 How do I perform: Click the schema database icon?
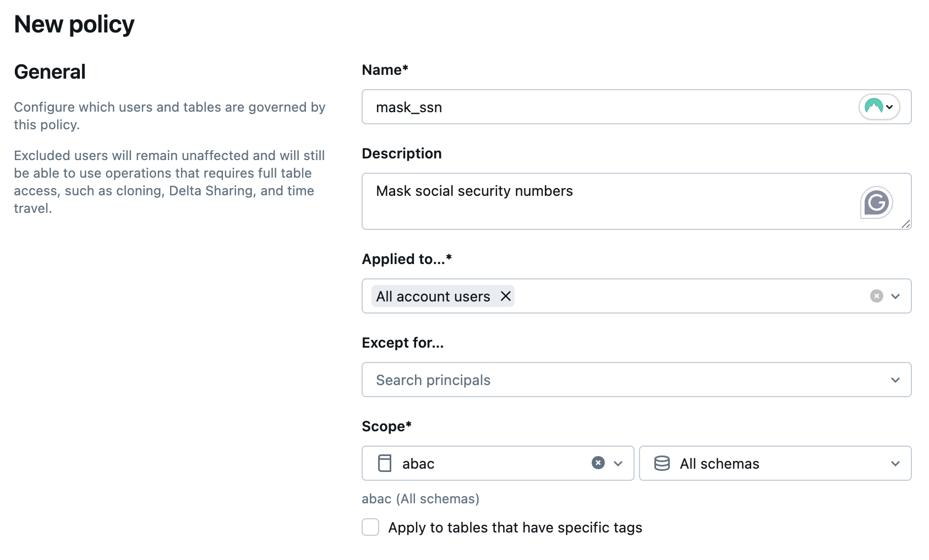(x=662, y=463)
